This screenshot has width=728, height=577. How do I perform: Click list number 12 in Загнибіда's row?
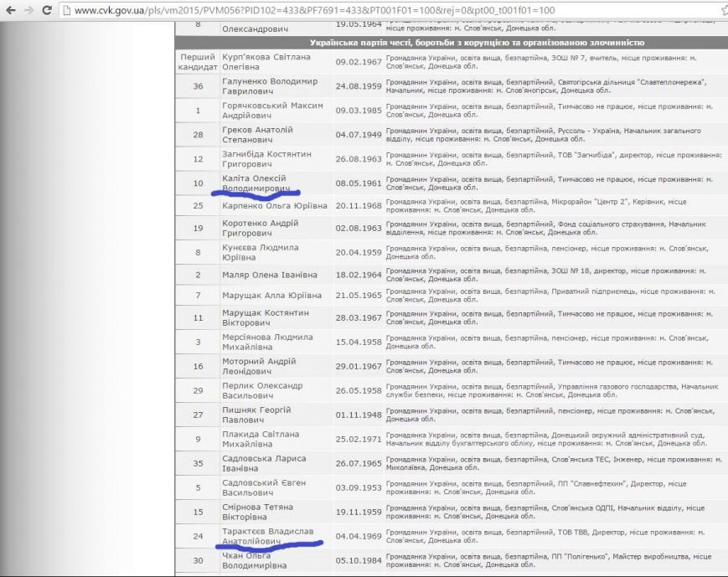pyautogui.click(x=199, y=159)
